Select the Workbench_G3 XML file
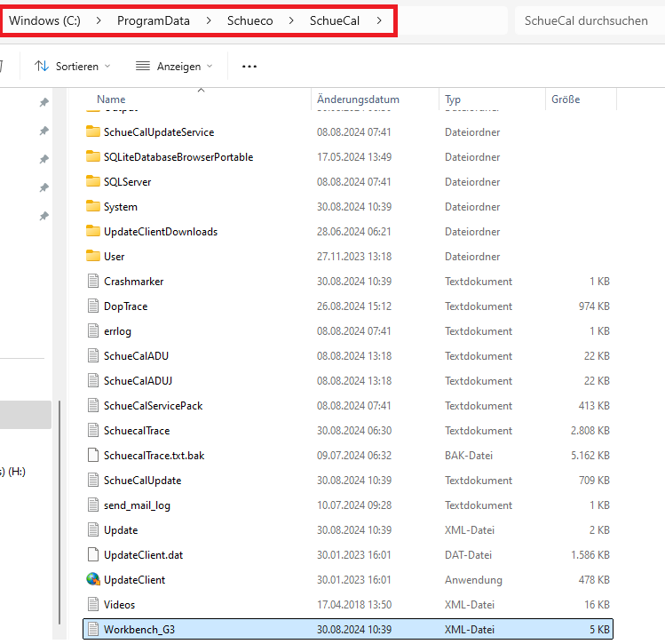This screenshot has height=644, width=665. point(140,630)
